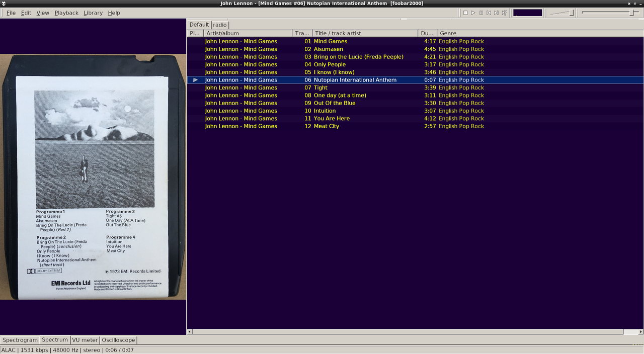The width and height of the screenshot is (644, 354).
Task: Click the Play button in toolbar
Action: click(473, 13)
